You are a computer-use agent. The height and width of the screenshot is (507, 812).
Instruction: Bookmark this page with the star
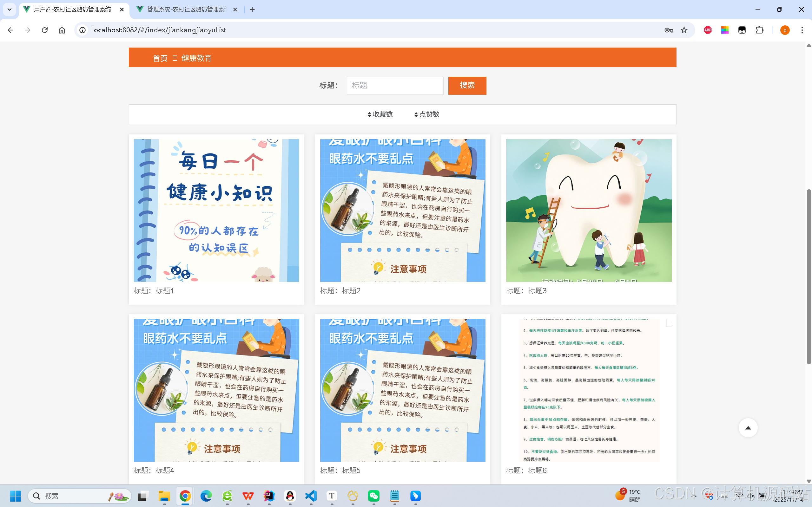pos(684,30)
